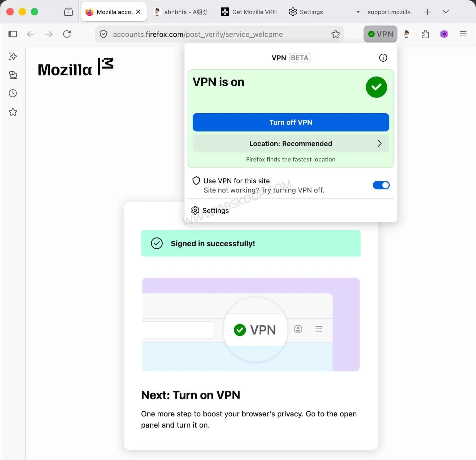Click the Turn off VPN button

(x=291, y=122)
